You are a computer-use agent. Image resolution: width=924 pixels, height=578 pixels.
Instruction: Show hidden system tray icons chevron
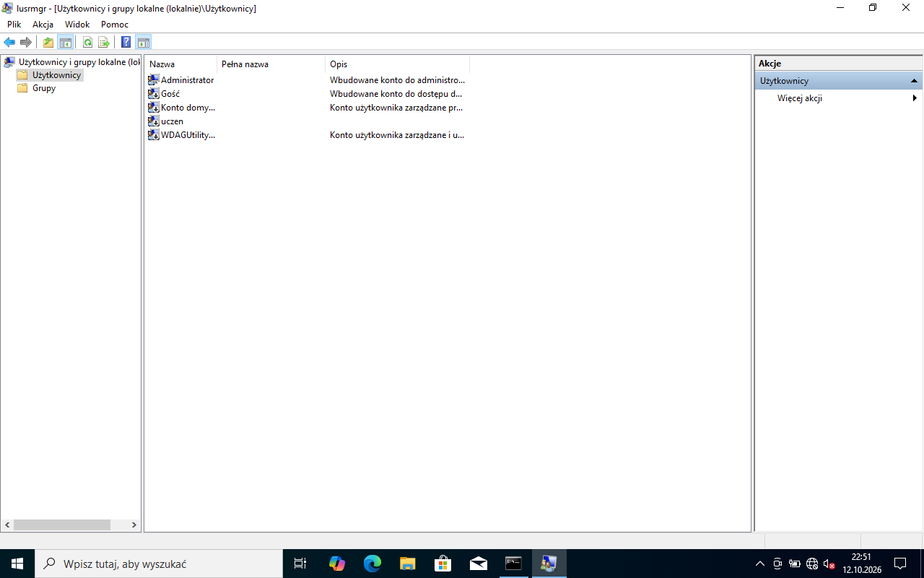[x=759, y=564]
